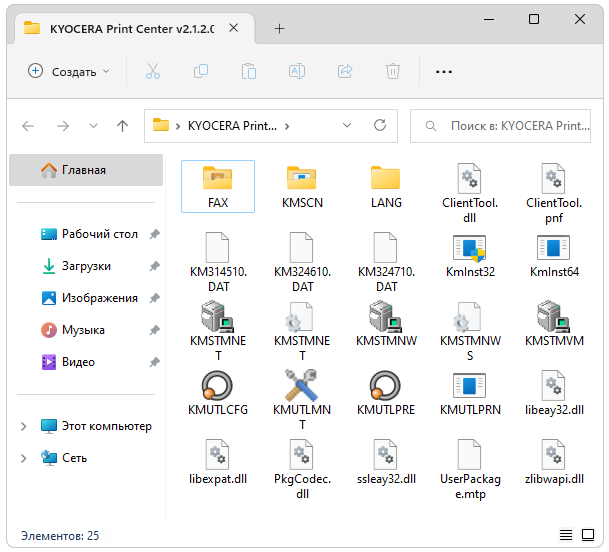Select Этот компьютер in the sidebar

pyautogui.click(x=96, y=426)
